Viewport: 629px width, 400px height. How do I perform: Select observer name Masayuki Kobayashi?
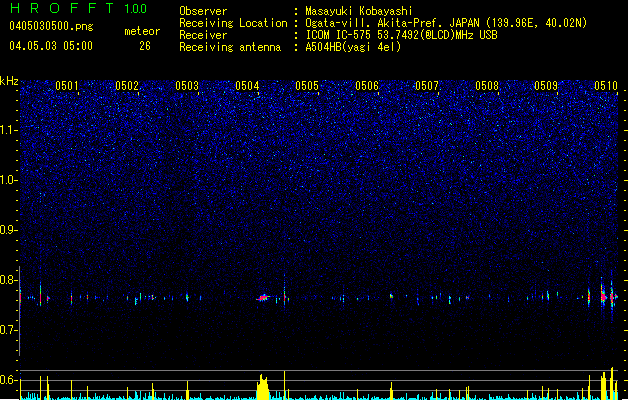click(359, 11)
